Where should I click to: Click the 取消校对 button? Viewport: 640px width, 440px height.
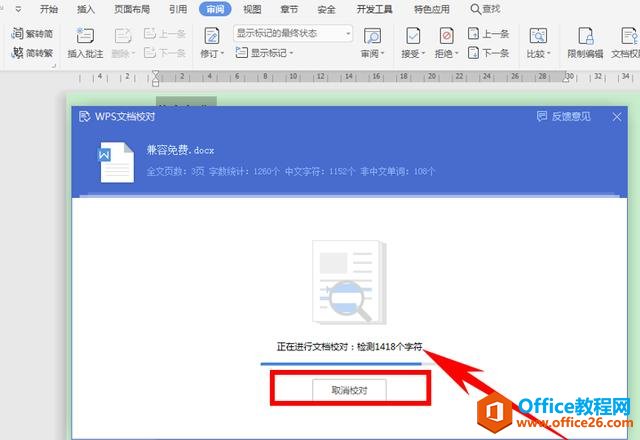[x=349, y=390]
